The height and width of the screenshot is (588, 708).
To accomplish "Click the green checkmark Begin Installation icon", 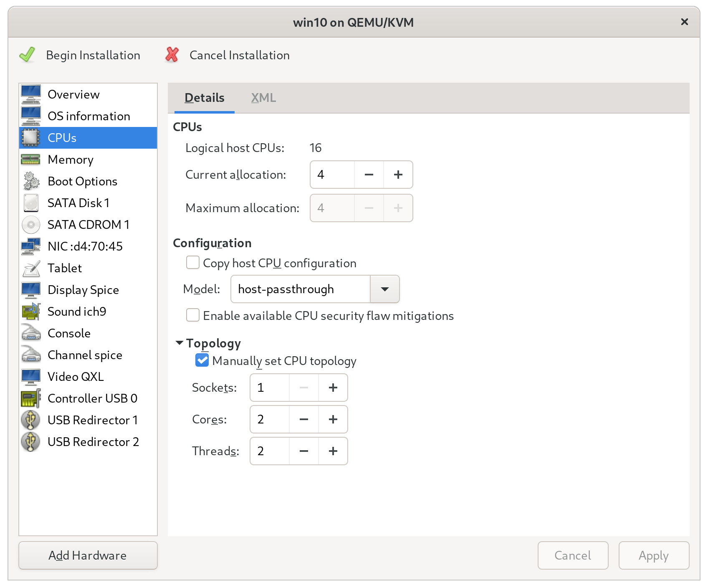I will (x=28, y=55).
